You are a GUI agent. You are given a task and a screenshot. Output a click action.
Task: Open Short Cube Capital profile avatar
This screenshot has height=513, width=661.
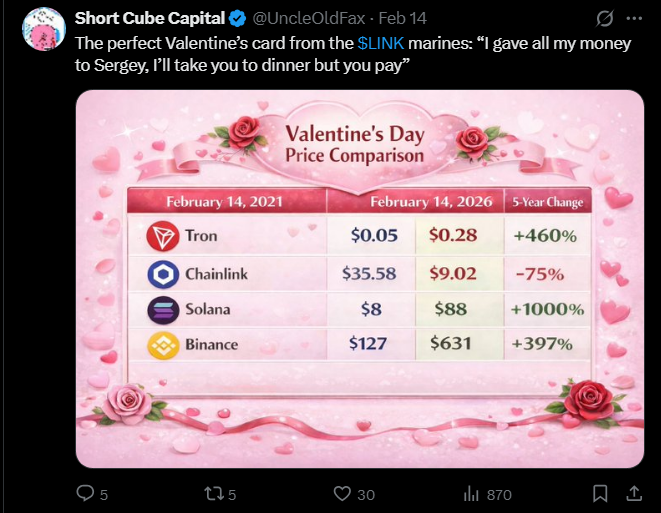[44, 29]
